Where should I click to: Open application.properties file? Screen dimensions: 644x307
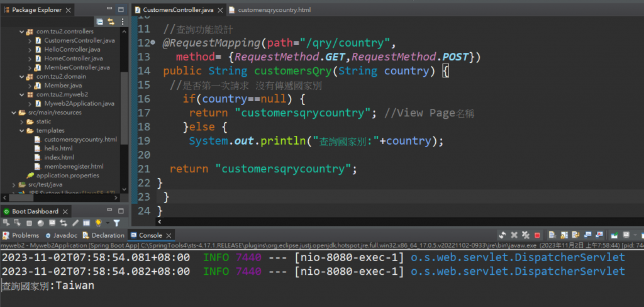click(68, 176)
